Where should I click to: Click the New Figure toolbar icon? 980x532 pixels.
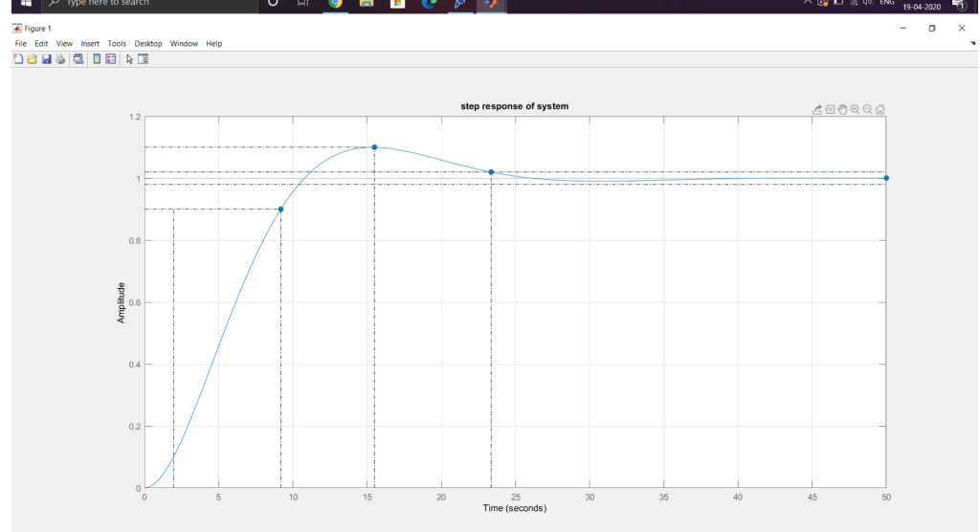(18, 58)
